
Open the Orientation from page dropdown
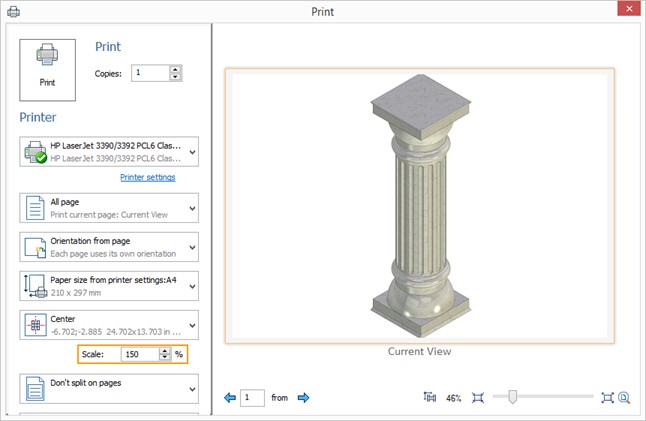pos(192,247)
